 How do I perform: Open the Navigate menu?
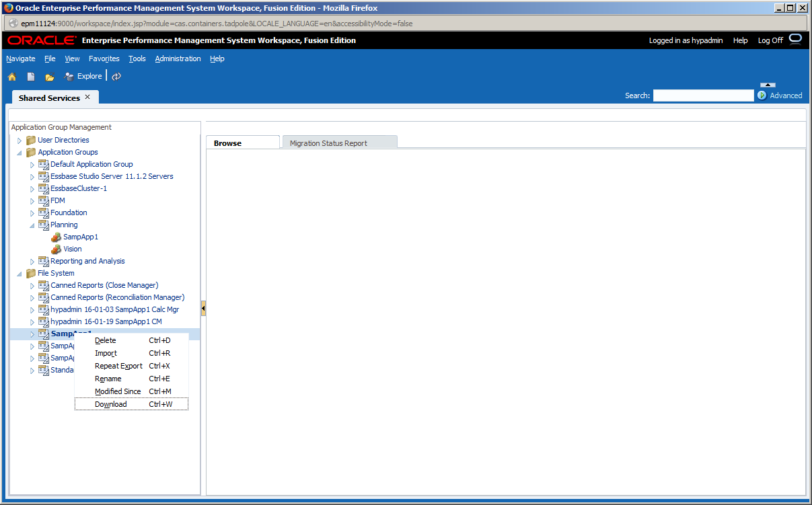click(x=21, y=59)
